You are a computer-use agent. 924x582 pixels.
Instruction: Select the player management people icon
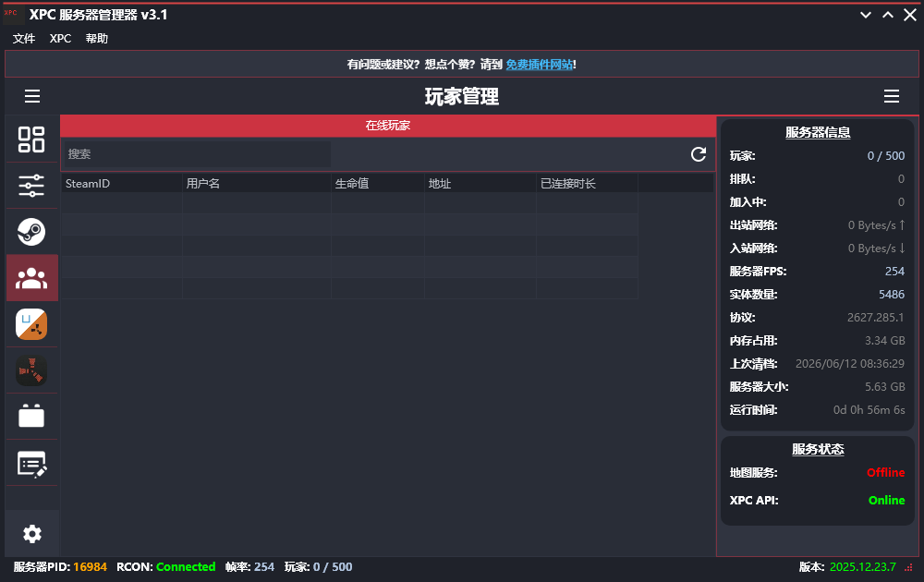pyautogui.click(x=31, y=278)
